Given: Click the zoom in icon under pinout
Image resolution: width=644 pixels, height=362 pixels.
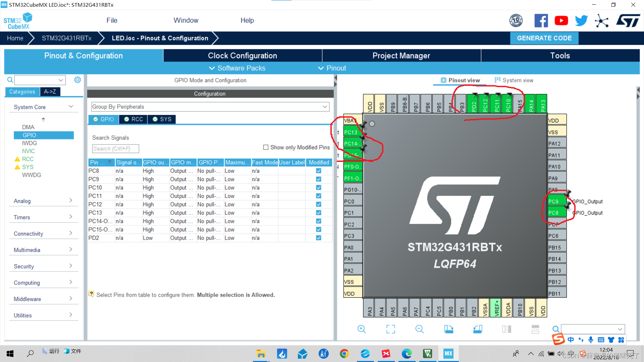Looking at the screenshot, I should click(x=362, y=329).
